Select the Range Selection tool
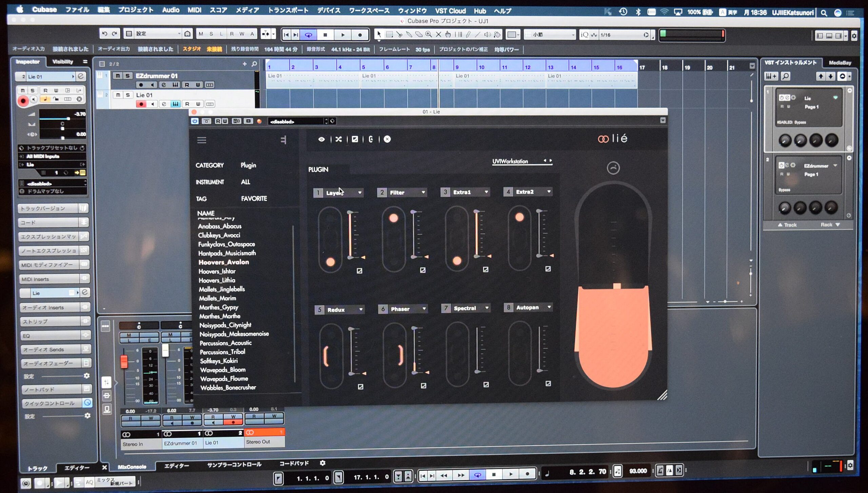This screenshot has height=493, width=868. (389, 34)
